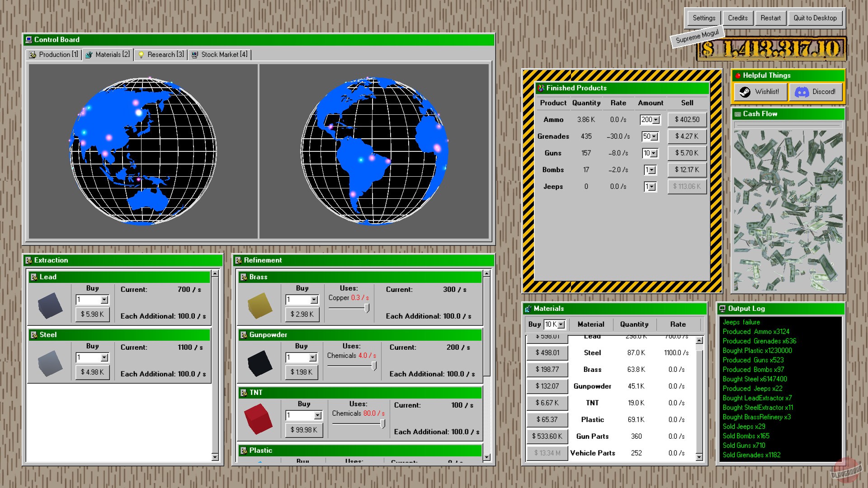The image size is (868, 488).
Task: Click the Cash Flow panel icon
Action: pyautogui.click(x=737, y=114)
